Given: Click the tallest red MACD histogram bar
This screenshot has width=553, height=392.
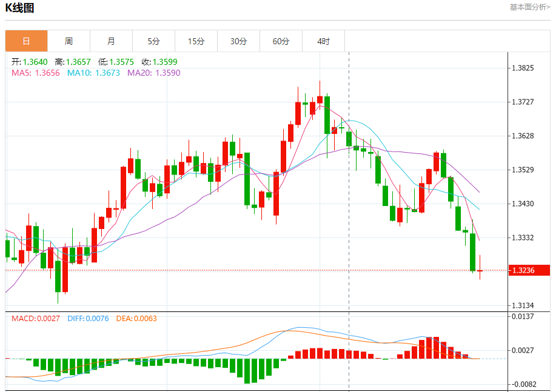Looking at the screenshot, I should (429, 348).
